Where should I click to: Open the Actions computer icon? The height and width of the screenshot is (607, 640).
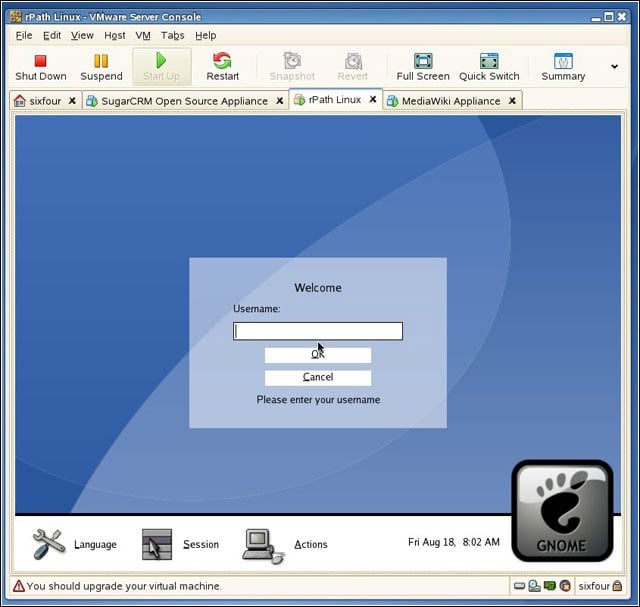click(x=263, y=546)
